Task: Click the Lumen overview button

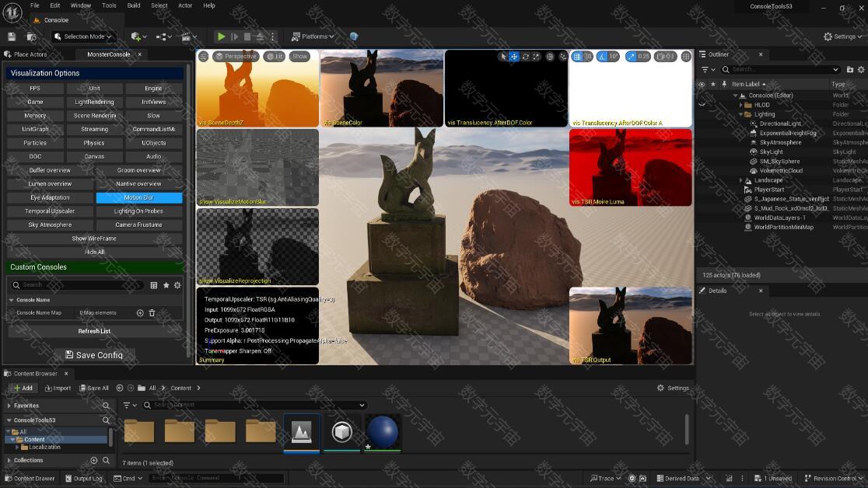Action: 50,183
